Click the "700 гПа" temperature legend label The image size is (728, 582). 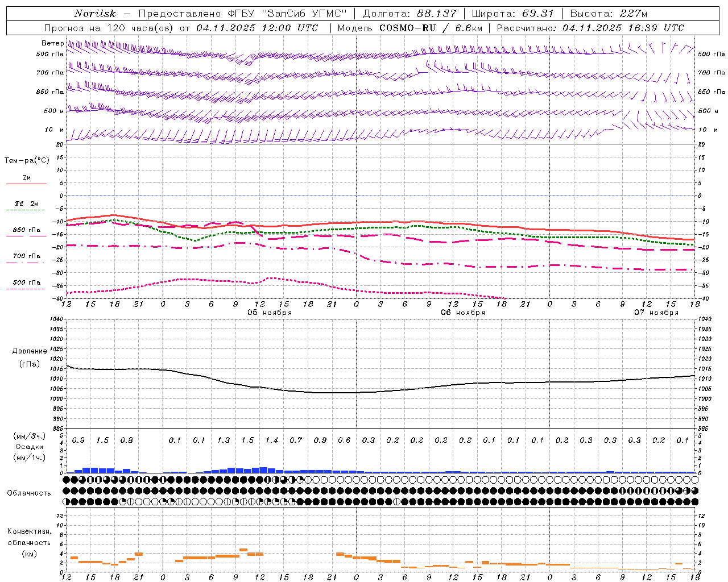[x=27, y=256]
